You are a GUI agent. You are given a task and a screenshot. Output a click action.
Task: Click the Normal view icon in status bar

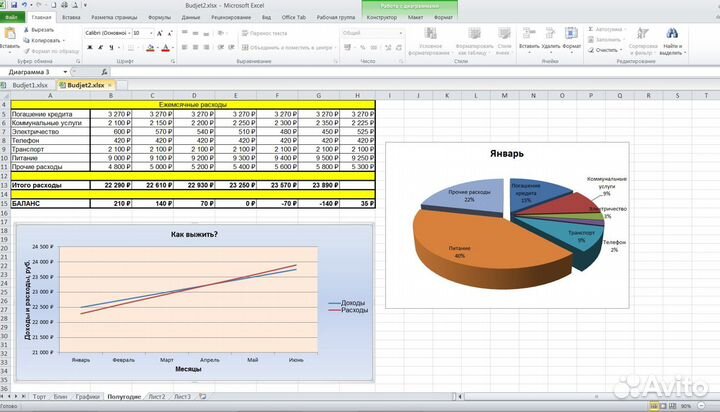pyautogui.click(x=653, y=406)
